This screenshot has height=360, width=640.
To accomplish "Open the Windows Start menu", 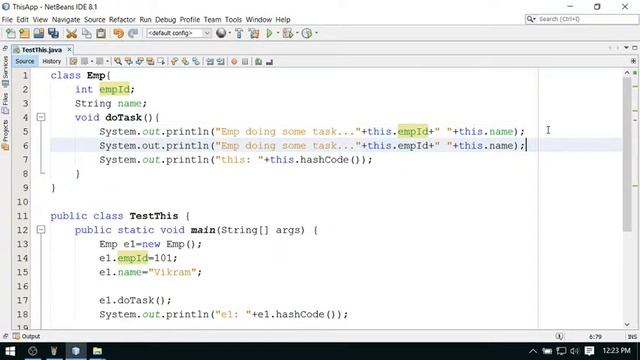I will click(x=10, y=351).
